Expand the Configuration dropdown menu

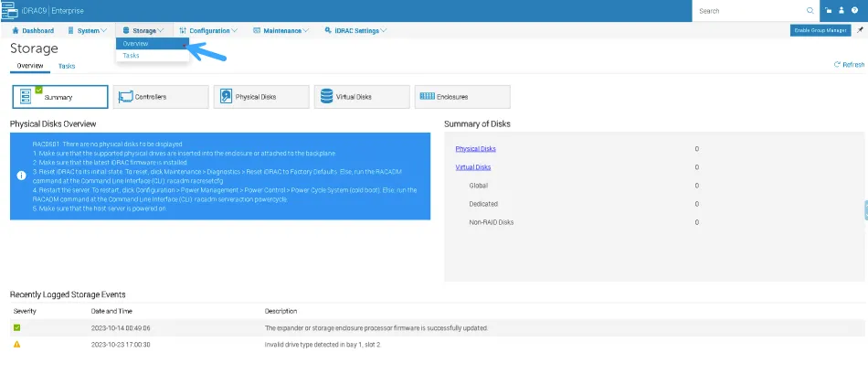(208, 30)
